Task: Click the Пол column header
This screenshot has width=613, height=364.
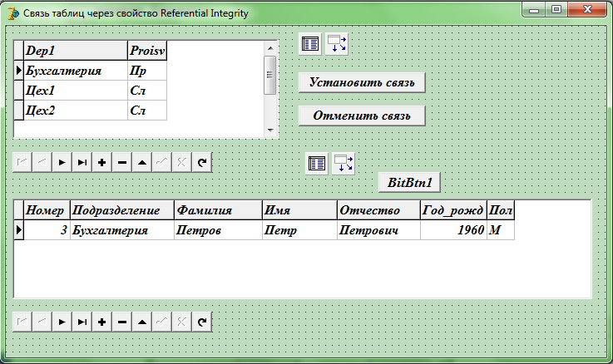Action: click(501, 210)
